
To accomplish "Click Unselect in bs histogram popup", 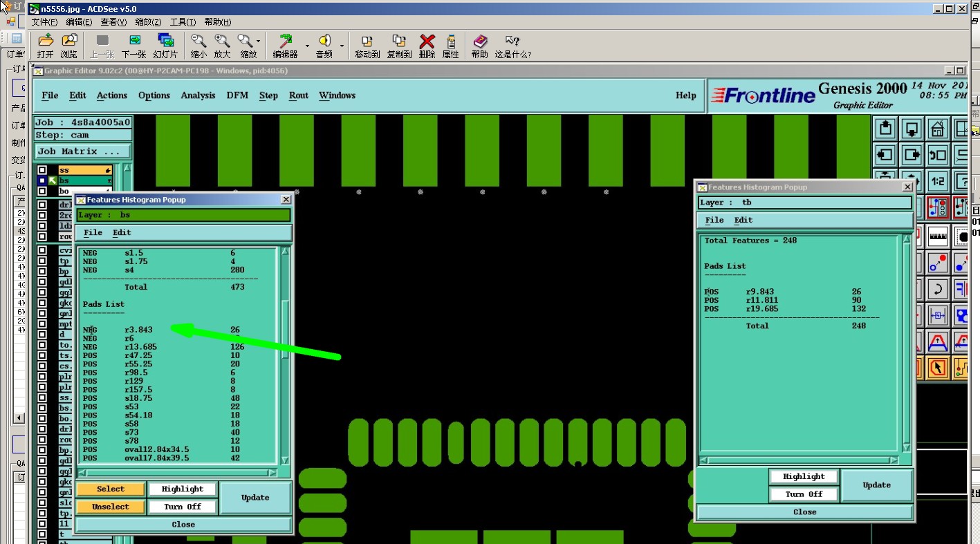I will 111,507.
